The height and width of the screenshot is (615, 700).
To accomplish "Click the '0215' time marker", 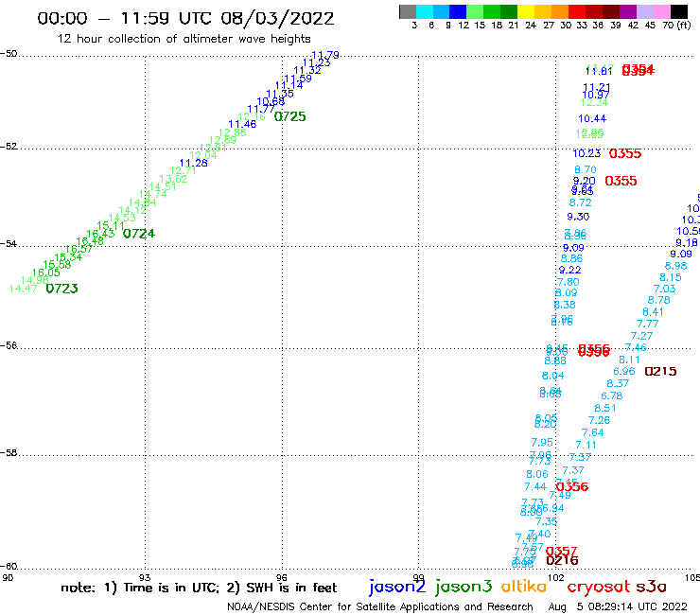I will point(660,371).
